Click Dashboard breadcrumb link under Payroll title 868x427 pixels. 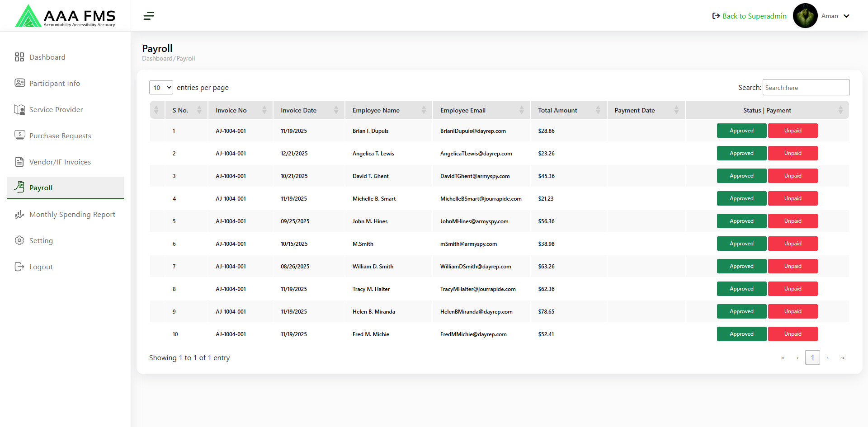coord(157,59)
